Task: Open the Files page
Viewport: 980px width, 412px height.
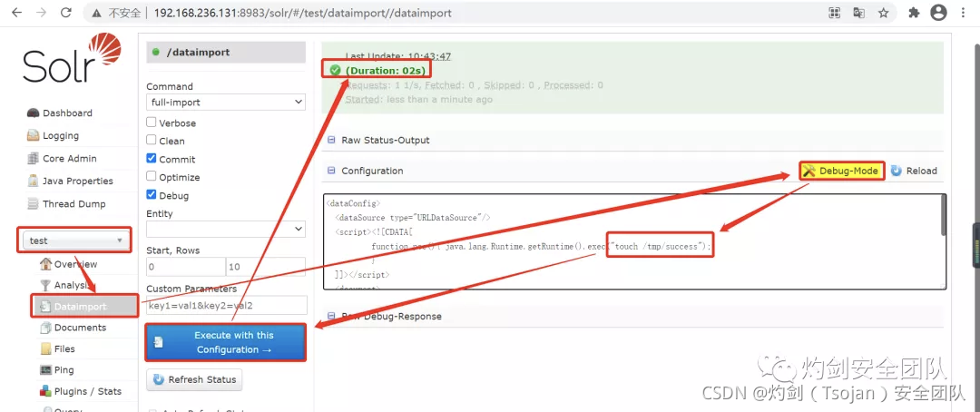Action: (x=64, y=348)
